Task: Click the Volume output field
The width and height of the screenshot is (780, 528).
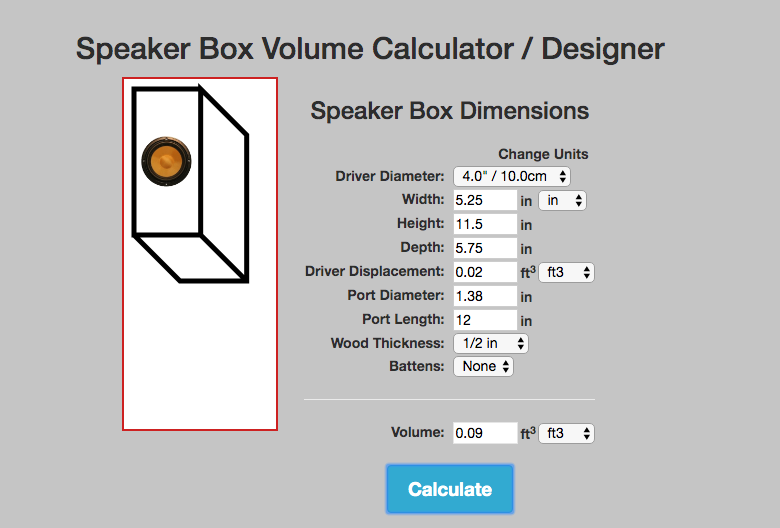Action: [x=485, y=433]
